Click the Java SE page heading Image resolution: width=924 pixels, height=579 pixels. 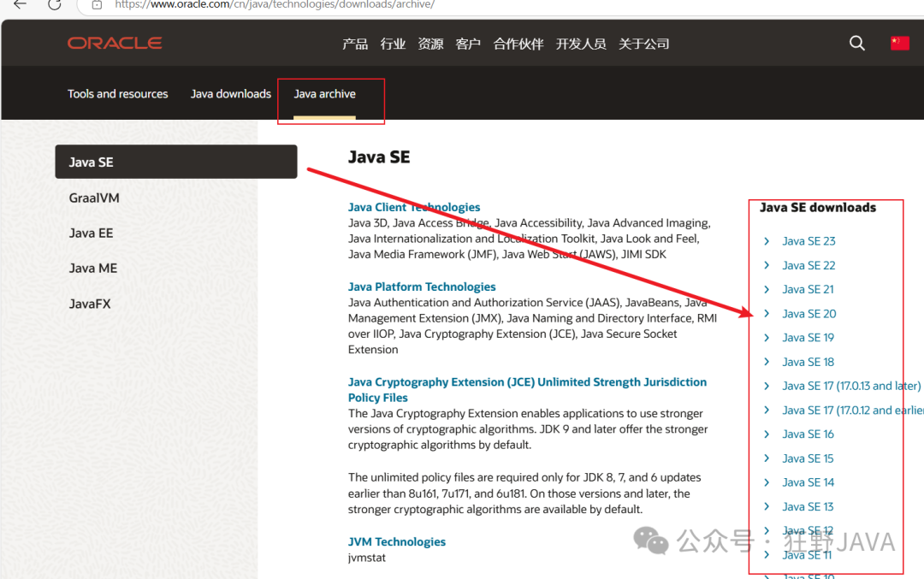point(379,157)
